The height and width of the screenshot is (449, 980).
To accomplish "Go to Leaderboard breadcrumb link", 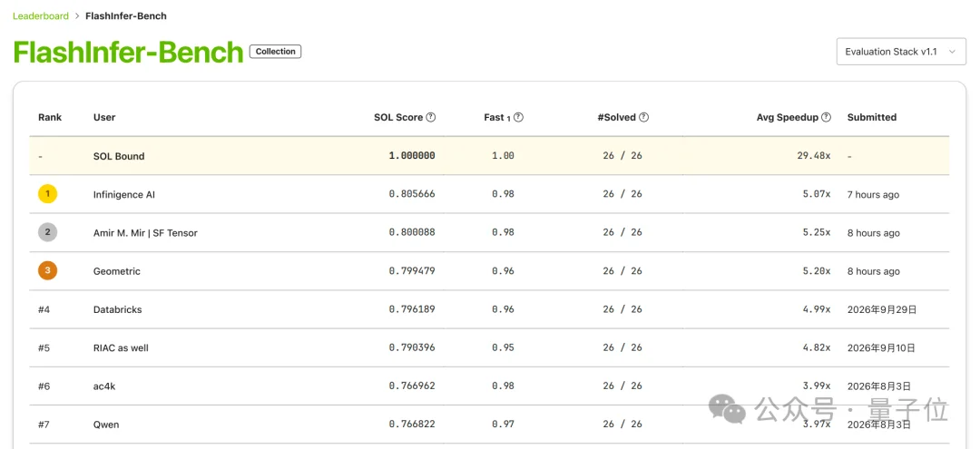I will click(41, 16).
